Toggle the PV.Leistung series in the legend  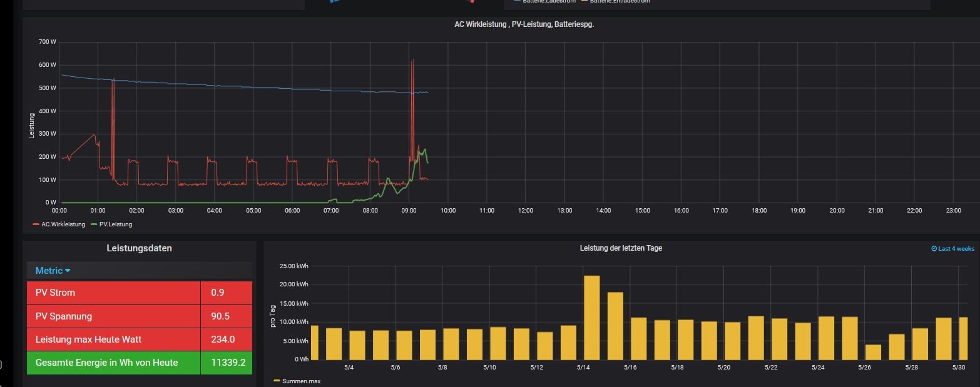tap(115, 224)
